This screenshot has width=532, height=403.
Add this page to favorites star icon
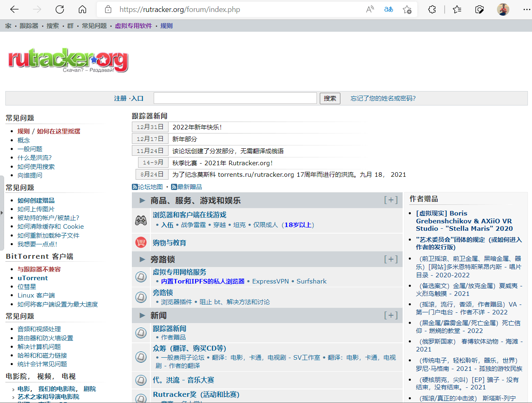407,9
